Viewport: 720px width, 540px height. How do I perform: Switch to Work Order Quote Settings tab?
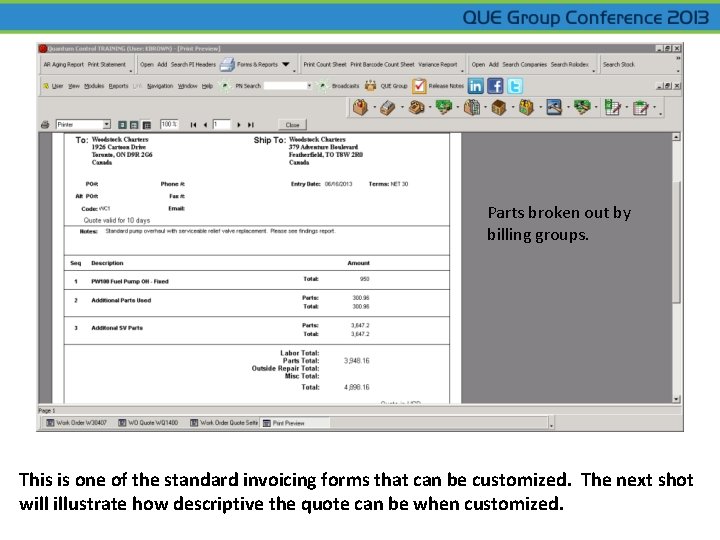tap(224, 423)
